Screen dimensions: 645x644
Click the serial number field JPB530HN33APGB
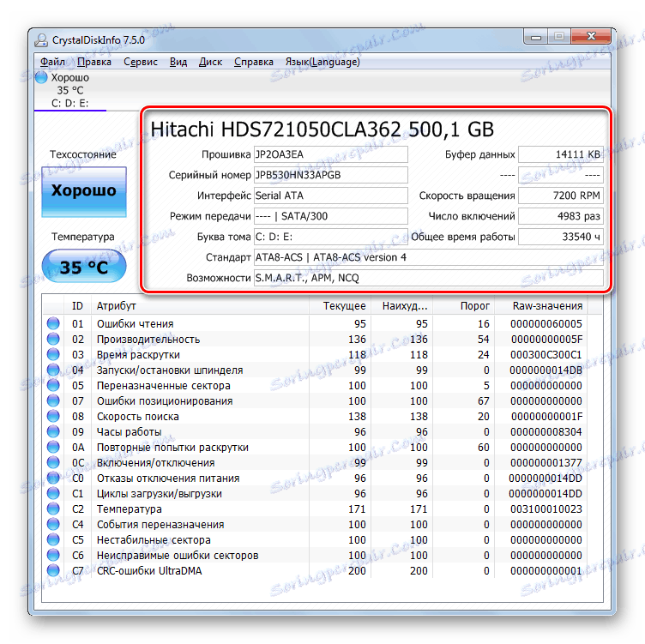331,175
